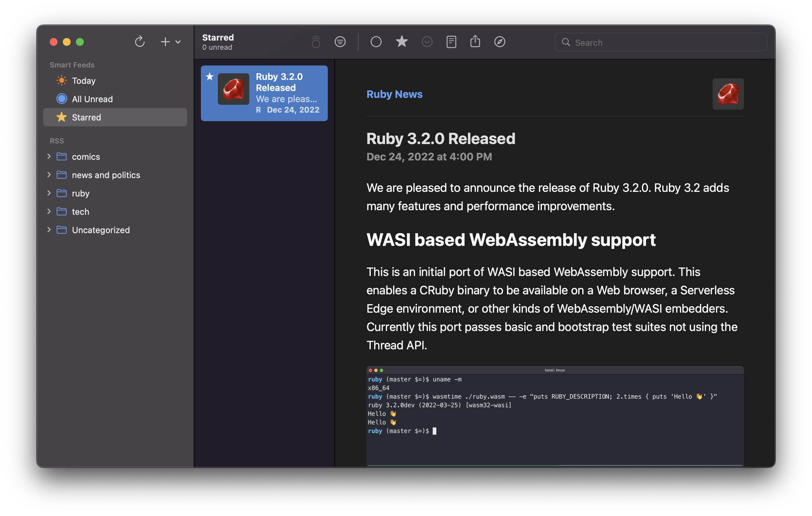Screen dimensions: 812x516
Task: Select the Starred smart feed
Action: (x=115, y=117)
